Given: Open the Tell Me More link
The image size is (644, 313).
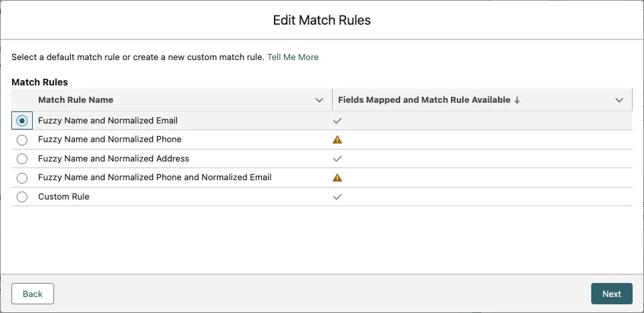Looking at the screenshot, I should click(293, 57).
